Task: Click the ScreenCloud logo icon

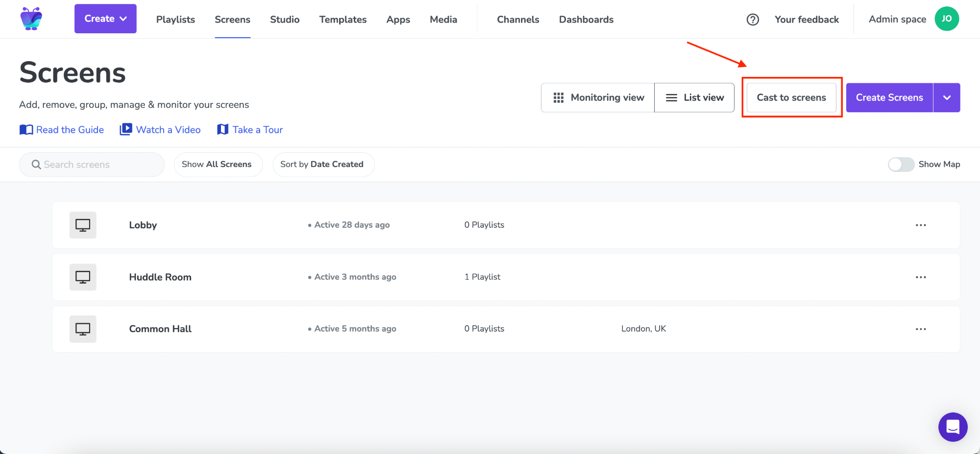Action: pos(31,19)
